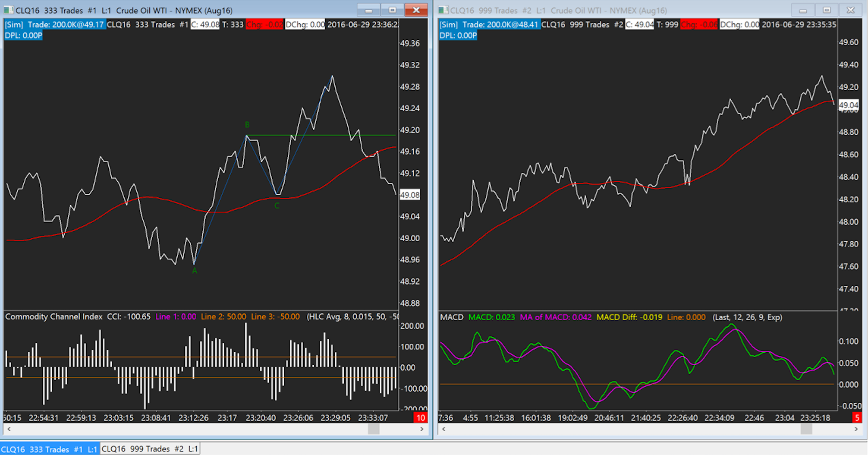Minimize the 333 Trades chart window
This screenshot has height=455, width=868.
pyautogui.click(x=368, y=10)
